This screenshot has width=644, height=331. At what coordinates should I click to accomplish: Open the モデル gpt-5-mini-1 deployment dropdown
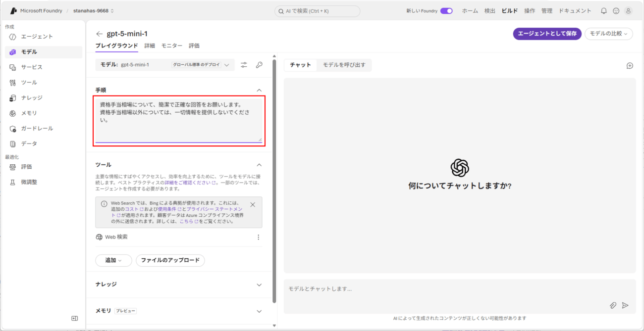pos(165,65)
